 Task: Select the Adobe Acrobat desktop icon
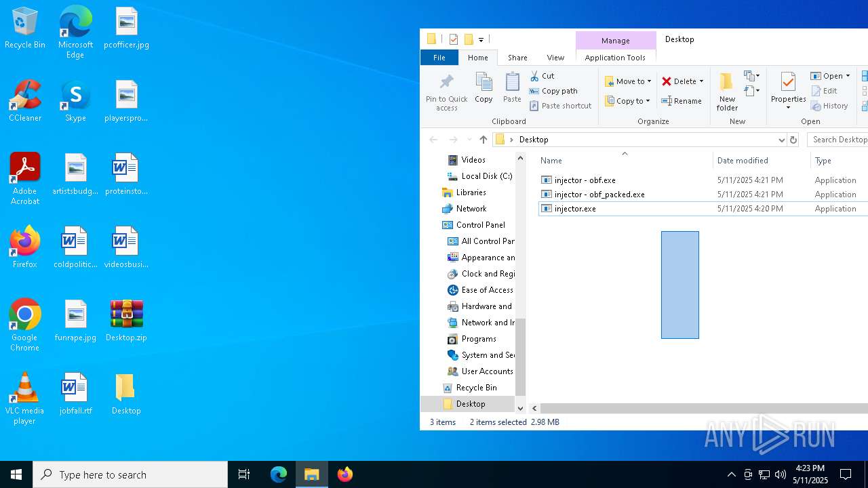[25, 179]
